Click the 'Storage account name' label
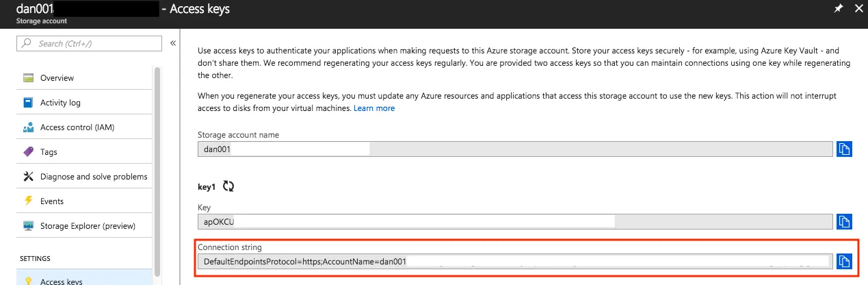Image resolution: width=868 pixels, height=285 pixels. [x=238, y=135]
